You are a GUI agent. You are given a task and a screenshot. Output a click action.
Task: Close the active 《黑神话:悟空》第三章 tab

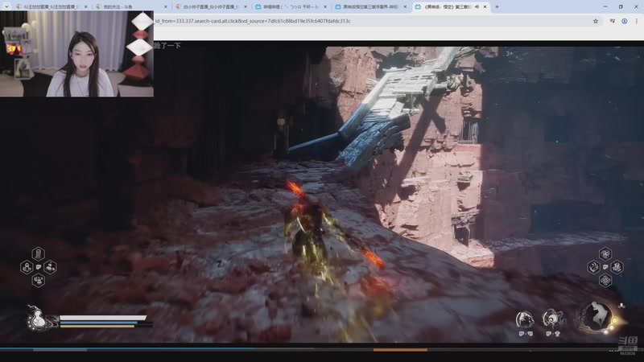[x=485, y=7]
